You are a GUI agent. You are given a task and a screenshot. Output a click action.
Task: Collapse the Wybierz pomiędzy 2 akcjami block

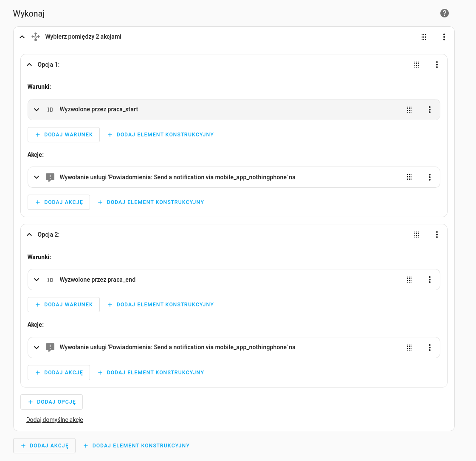[x=22, y=37]
